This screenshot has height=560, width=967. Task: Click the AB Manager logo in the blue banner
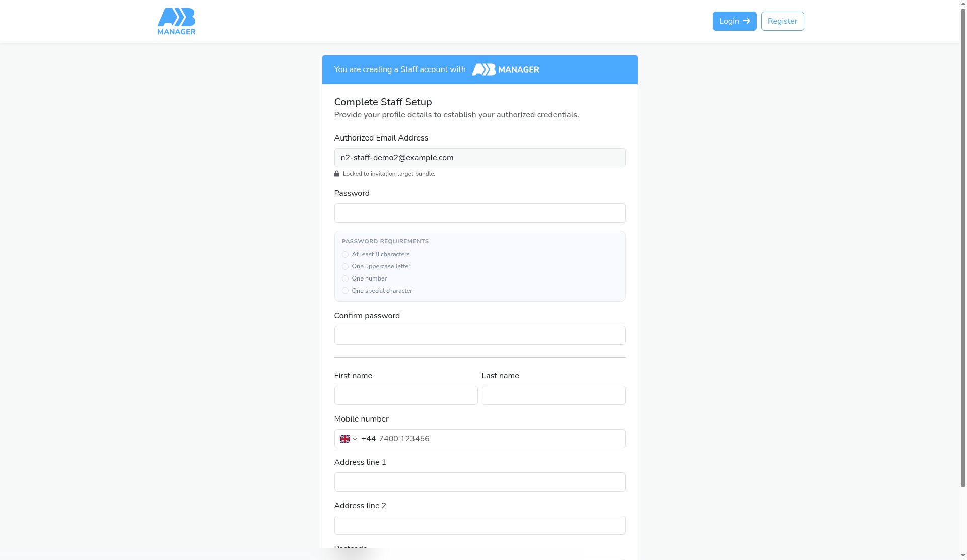[x=505, y=69]
